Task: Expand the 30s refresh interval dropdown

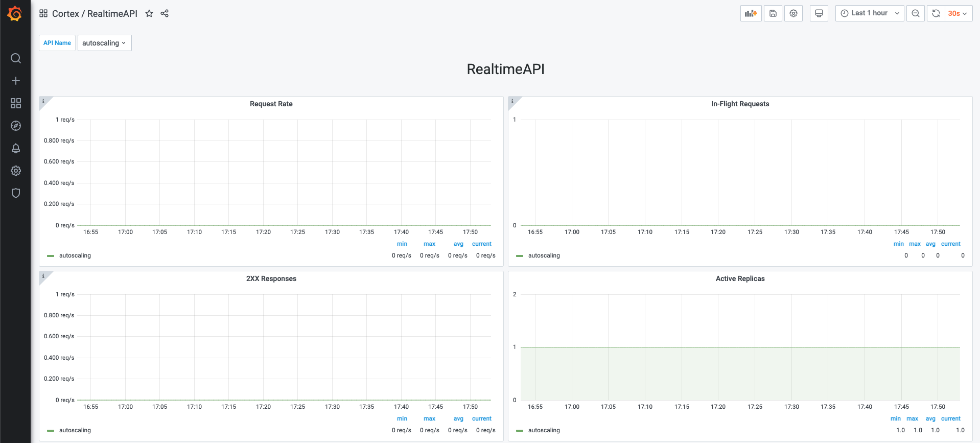Action: [958, 13]
